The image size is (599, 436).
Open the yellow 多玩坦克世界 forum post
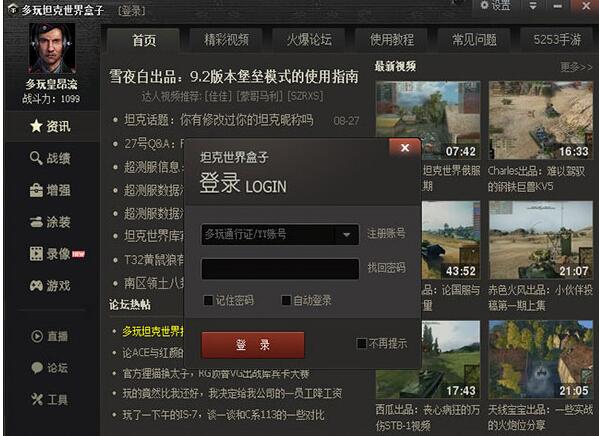pos(153,331)
